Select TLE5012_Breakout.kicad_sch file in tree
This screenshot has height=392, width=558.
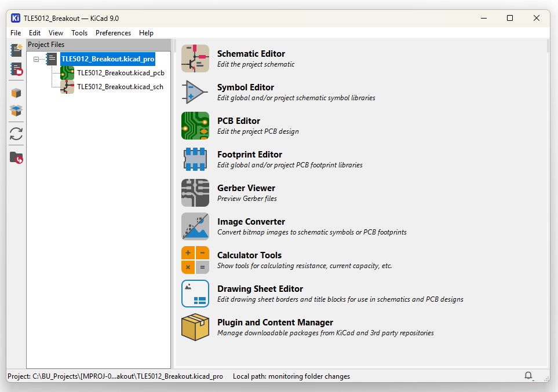(120, 87)
